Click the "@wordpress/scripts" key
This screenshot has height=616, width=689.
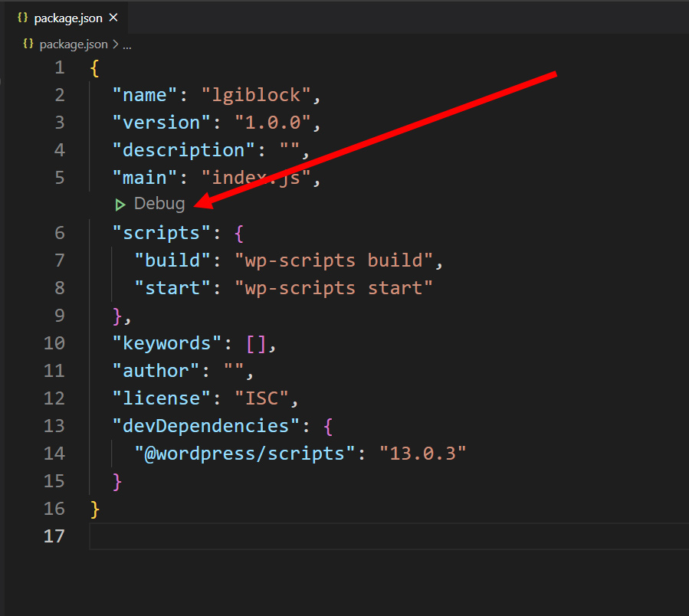(x=244, y=454)
